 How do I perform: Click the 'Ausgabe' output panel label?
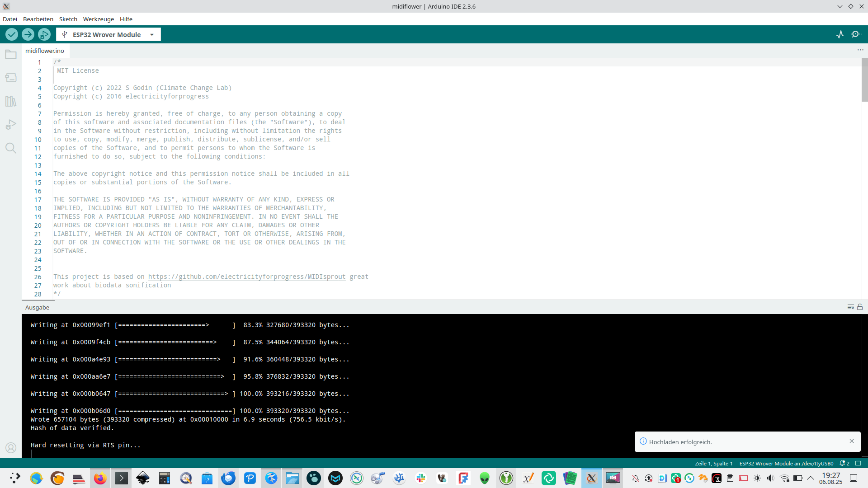37,307
